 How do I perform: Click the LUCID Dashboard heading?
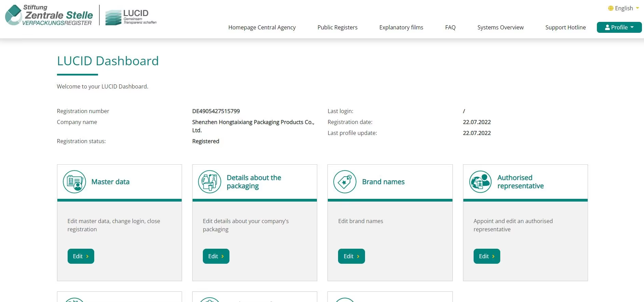click(108, 61)
